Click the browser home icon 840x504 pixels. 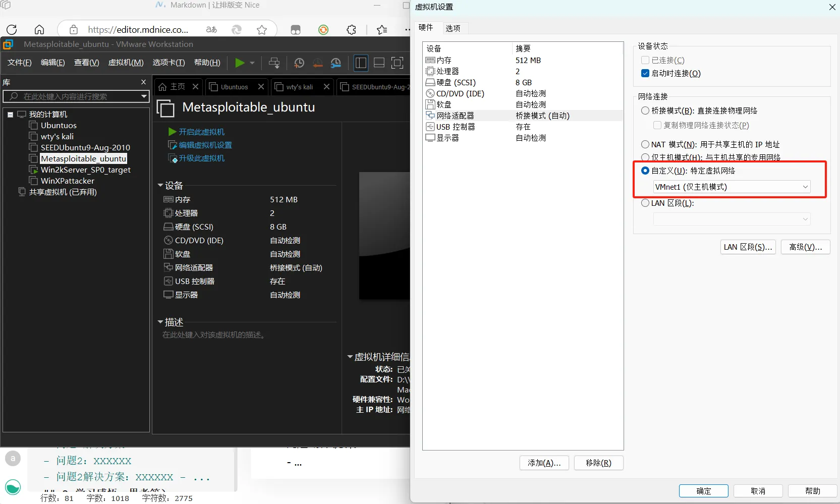[x=39, y=30]
